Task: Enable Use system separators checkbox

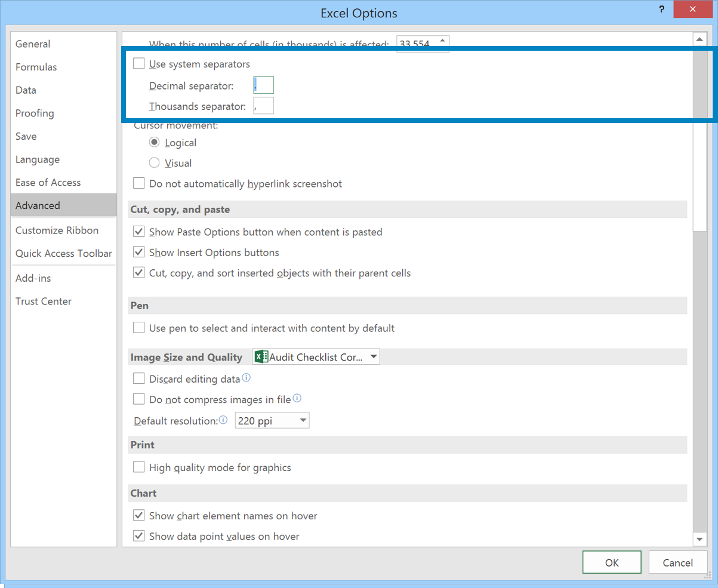Action: 139,63
